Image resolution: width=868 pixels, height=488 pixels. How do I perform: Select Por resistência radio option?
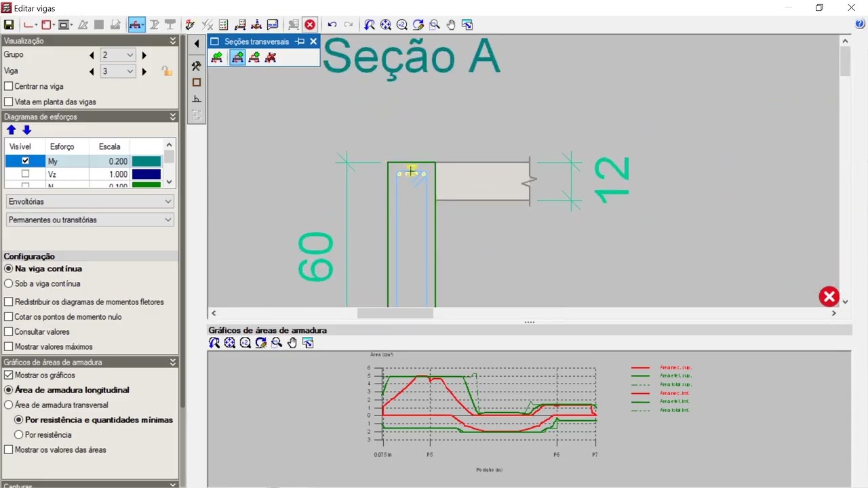click(19, 435)
